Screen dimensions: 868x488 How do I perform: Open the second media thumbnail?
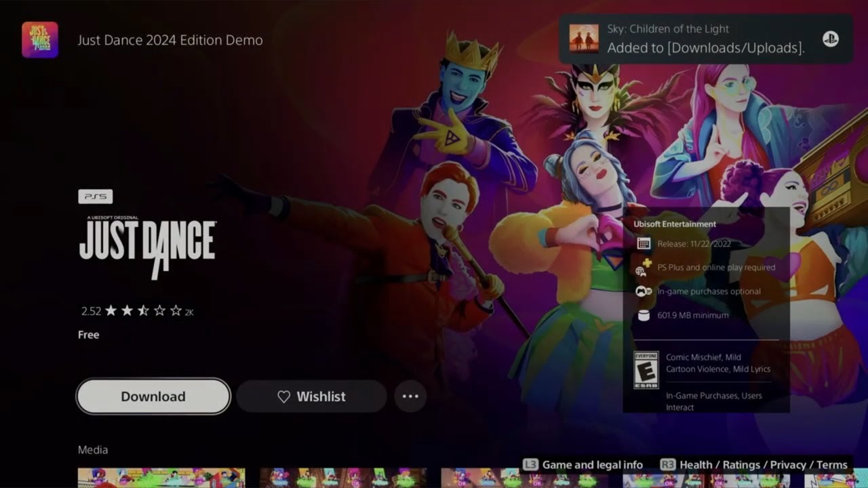pos(343,478)
